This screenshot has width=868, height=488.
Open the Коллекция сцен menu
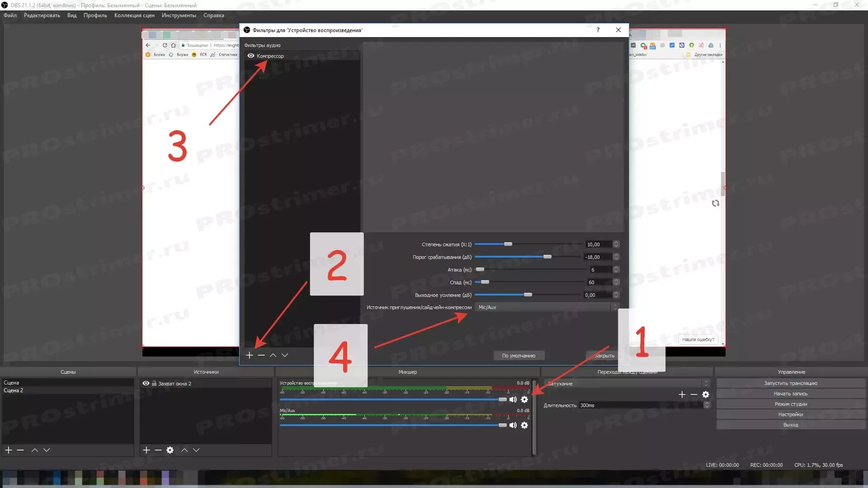134,15
